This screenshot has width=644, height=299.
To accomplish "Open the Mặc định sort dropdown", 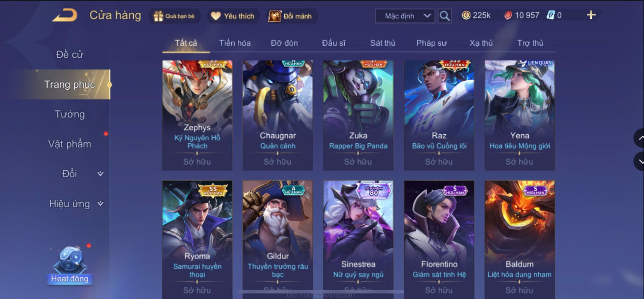I will (x=405, y=16).
